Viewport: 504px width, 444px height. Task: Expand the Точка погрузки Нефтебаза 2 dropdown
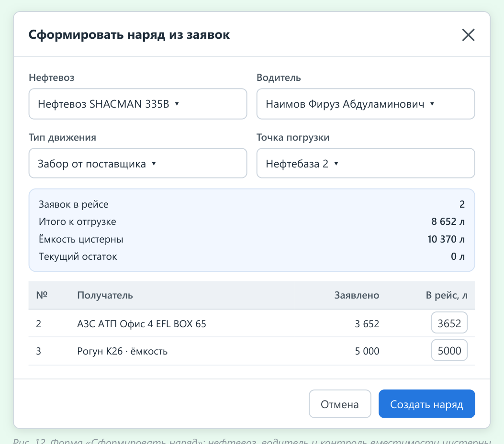366,163
